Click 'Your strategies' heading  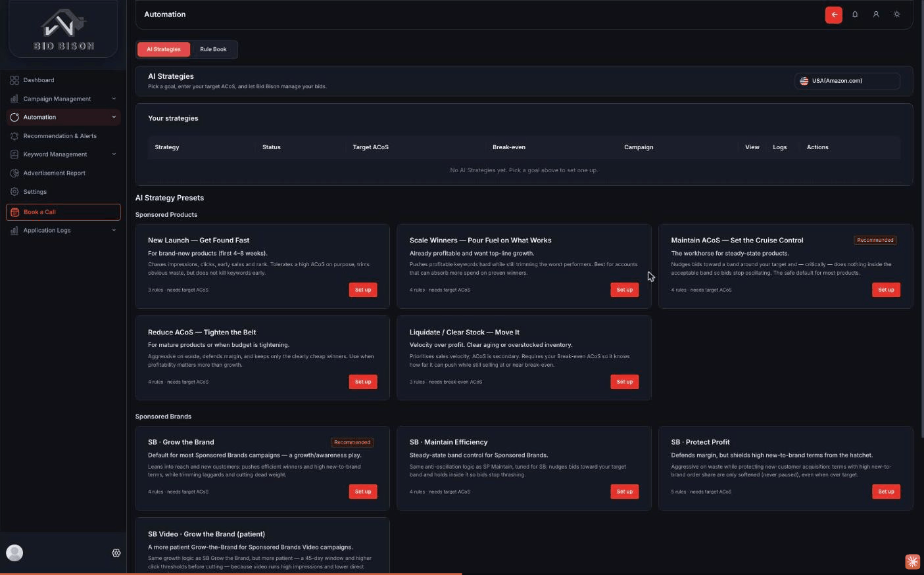pyautogui.click(x=173, y=118)
